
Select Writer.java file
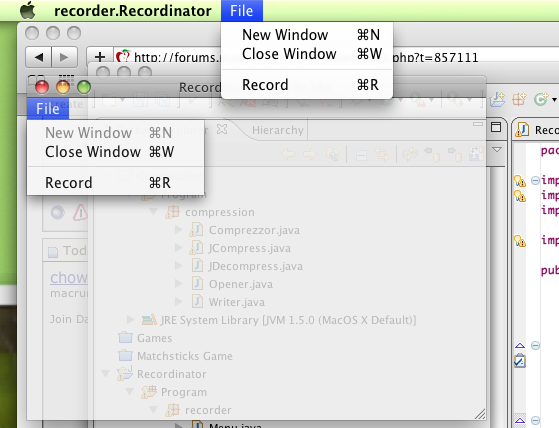coord(228,302)
